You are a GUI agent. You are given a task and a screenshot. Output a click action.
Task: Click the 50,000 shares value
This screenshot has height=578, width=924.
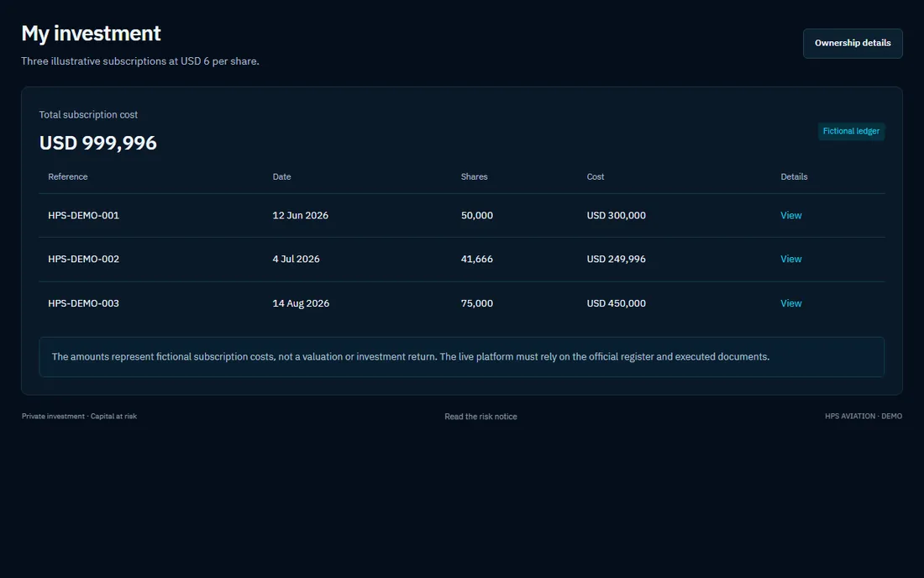(477, 216)
